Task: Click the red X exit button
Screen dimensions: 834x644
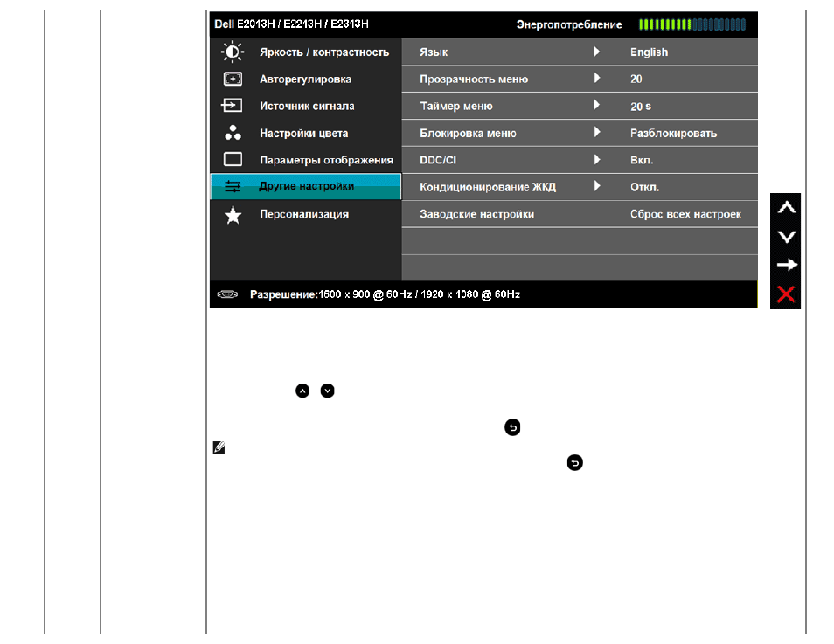Action: coord(786,294)
